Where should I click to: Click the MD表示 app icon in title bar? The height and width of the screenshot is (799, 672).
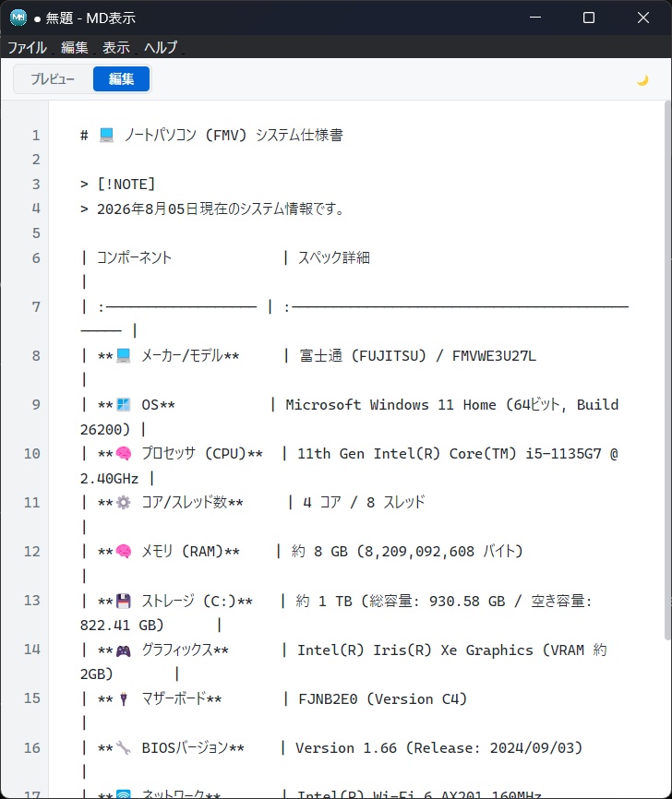click(18, 18)
